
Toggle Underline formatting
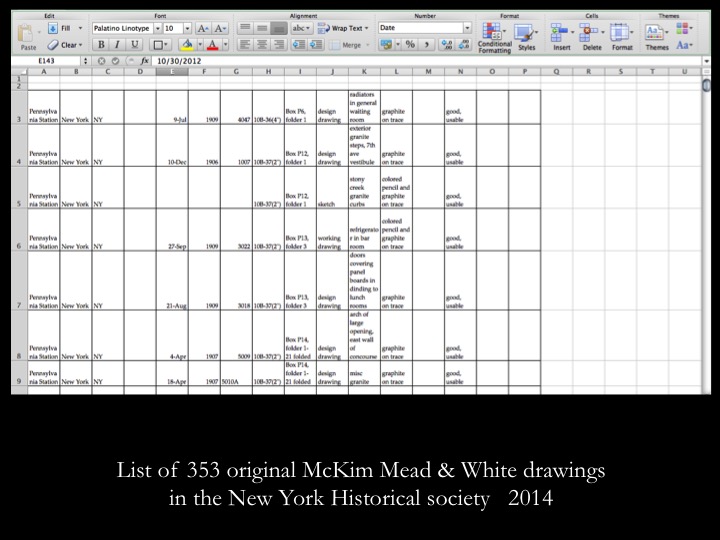click(134, 45)
